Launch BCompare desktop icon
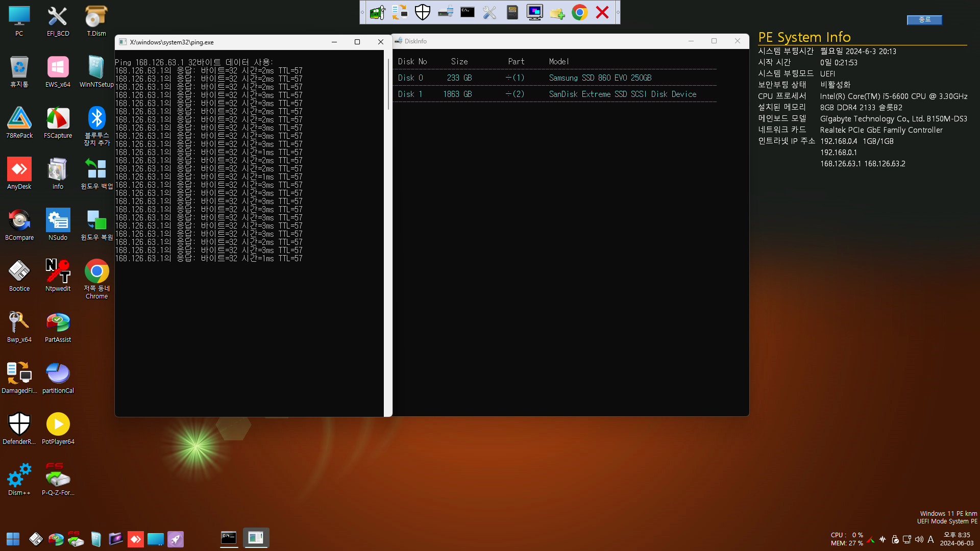This screenshot has height=551, width=980. (x=19, y=225)
